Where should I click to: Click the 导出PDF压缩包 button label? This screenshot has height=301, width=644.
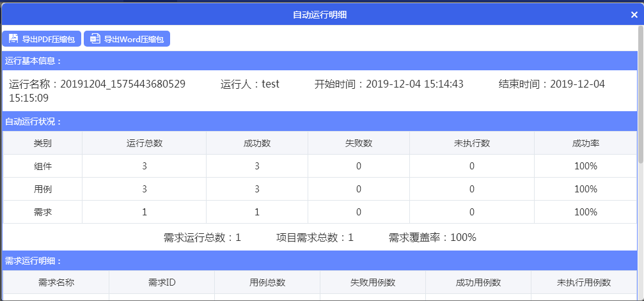click(x=49, y=39)
